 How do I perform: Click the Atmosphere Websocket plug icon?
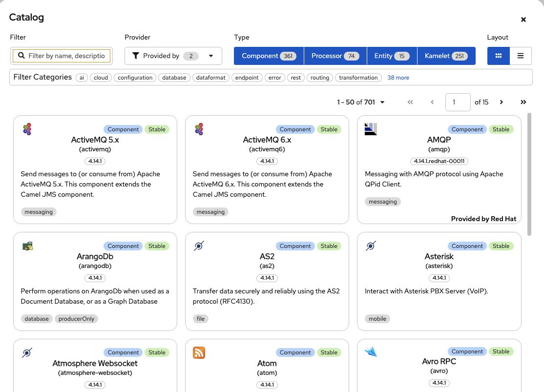pyautogui.click(x=27, y=353)
